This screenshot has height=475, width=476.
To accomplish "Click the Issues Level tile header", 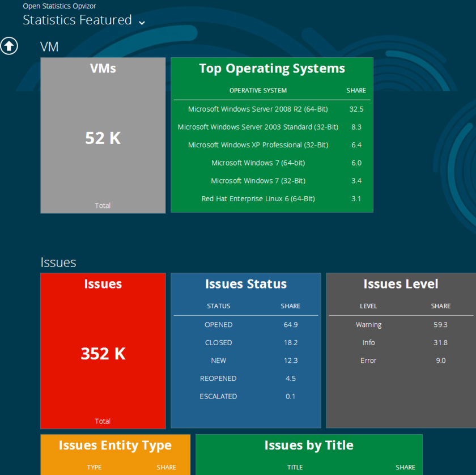I will point(401,284).
